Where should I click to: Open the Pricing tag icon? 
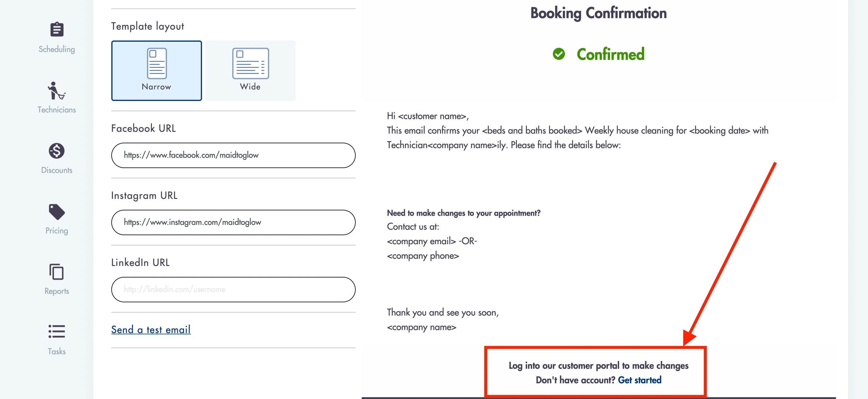coord(57,212)
